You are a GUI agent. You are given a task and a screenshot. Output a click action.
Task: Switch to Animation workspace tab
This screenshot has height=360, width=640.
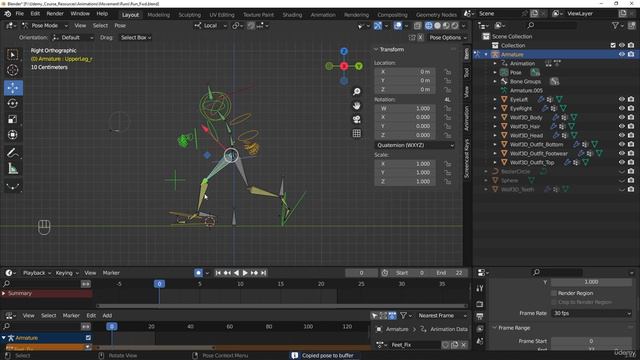pos(323,15)
